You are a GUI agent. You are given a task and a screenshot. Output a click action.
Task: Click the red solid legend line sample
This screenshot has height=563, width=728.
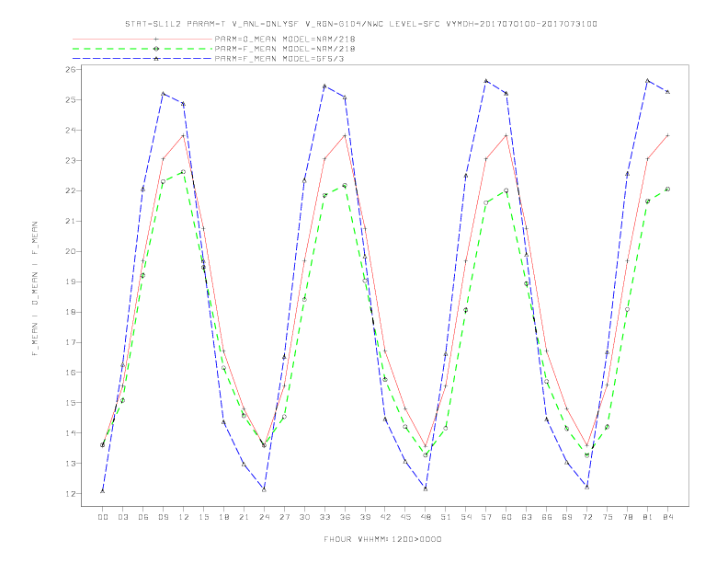142,39
